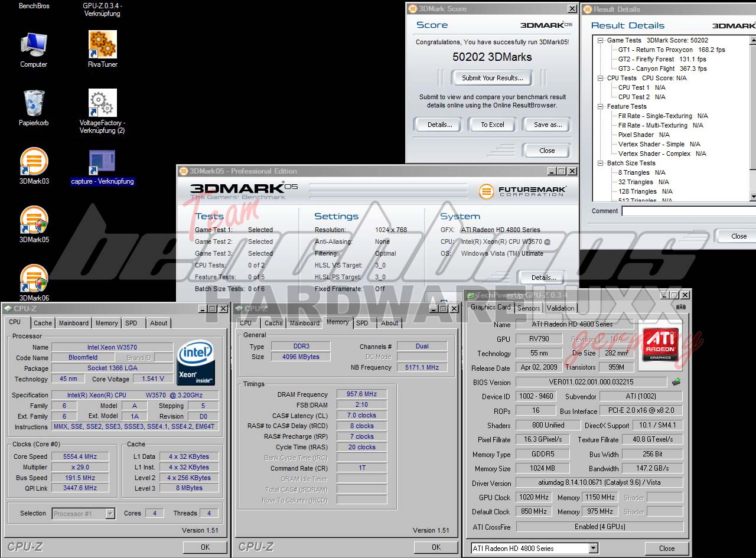Collapse the Game Tests tree node

[601, 40]
